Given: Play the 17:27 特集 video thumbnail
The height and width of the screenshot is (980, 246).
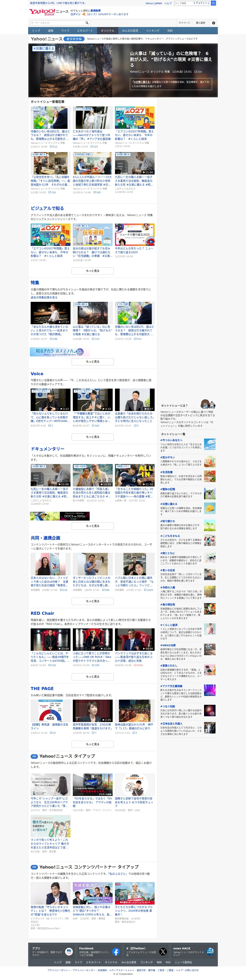Looking at the screenshot, I should tap(51, 313).
